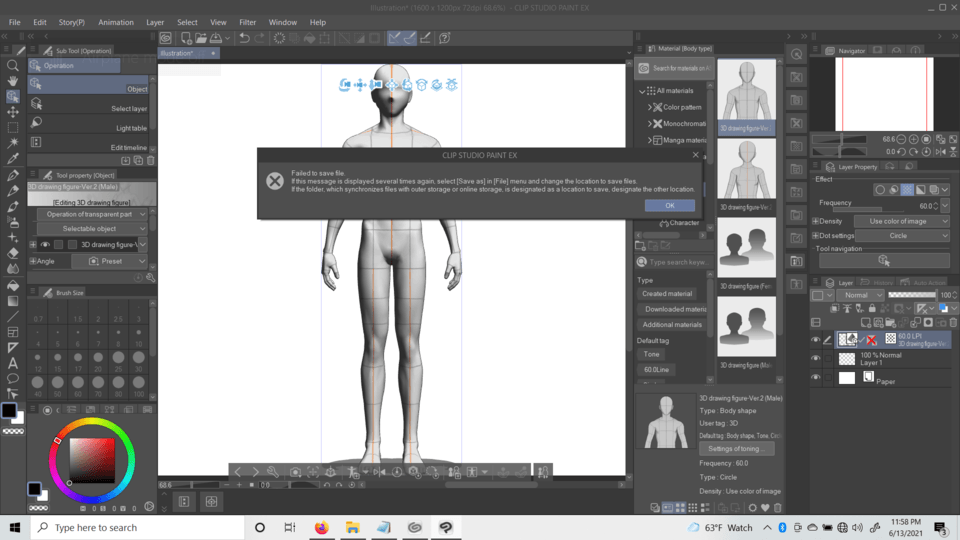Open the Filter menu
Screen dimensions: 960x540
(x=247, y=22)
